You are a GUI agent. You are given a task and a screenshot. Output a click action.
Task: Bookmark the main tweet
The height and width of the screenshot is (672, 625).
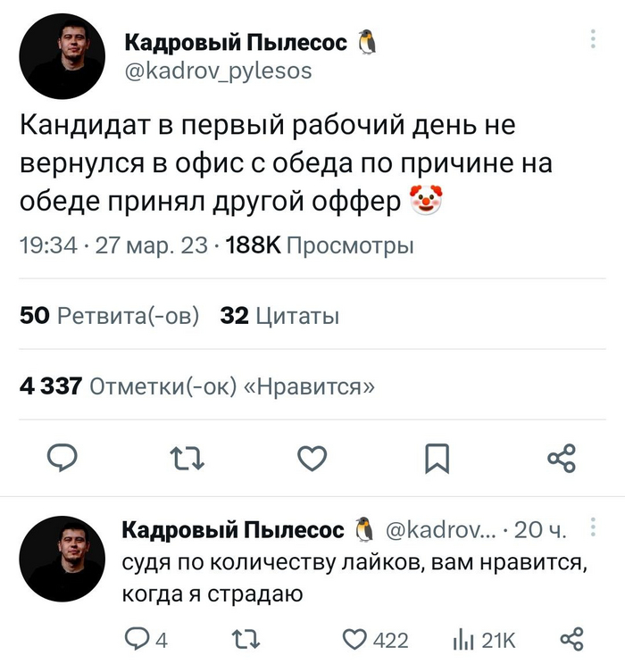(437, 460)
